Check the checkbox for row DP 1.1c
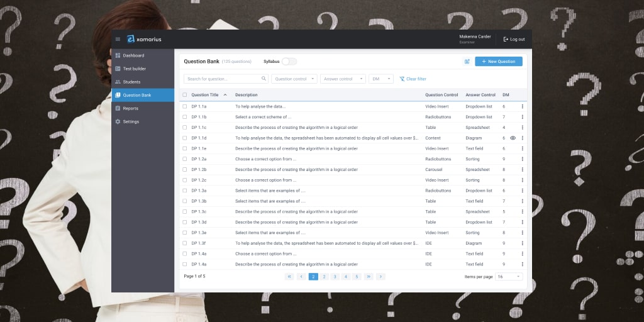 (185, 128)
